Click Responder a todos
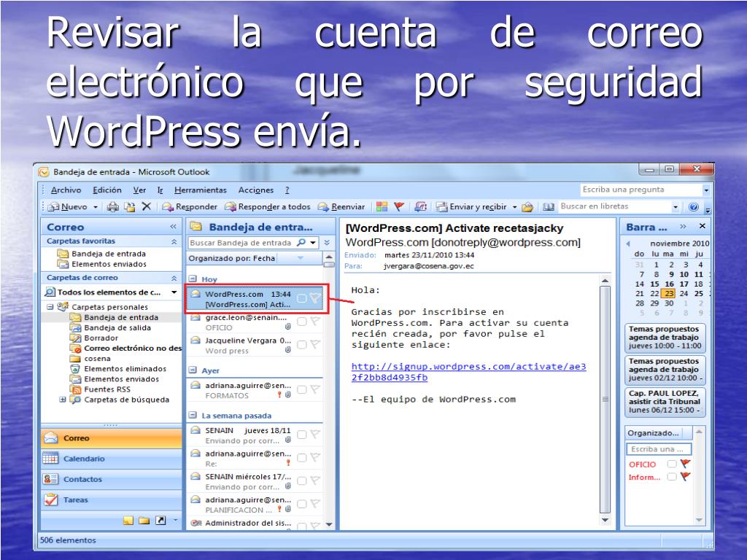Screen dimensions: 747x560 point(268,206)
